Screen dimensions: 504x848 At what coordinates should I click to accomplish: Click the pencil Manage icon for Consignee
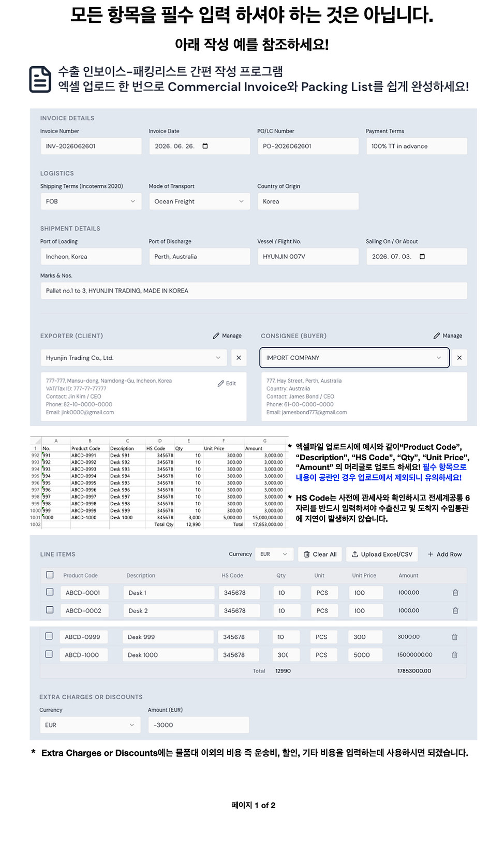(x=437, y=335)
